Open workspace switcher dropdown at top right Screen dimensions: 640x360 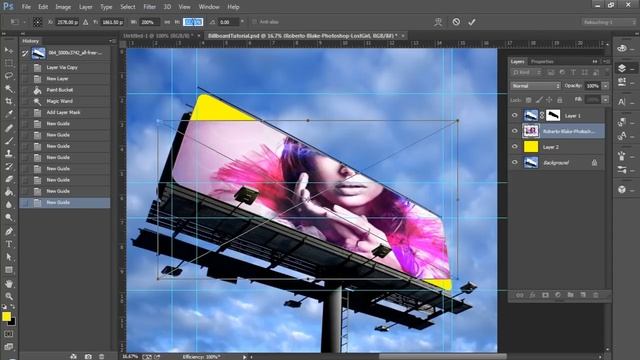(x=609, y=22)
